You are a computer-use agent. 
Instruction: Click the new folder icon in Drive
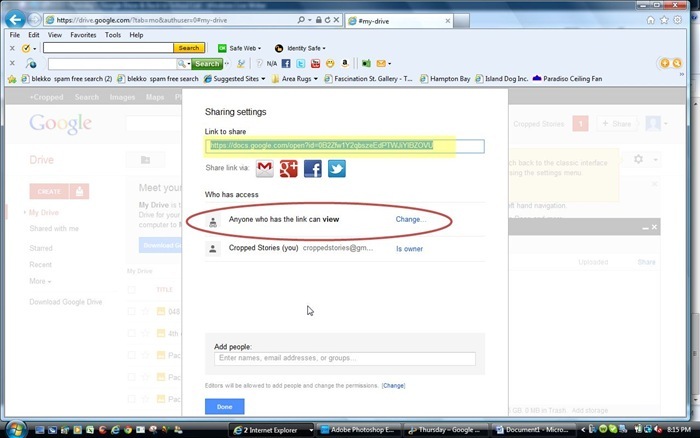146,159
